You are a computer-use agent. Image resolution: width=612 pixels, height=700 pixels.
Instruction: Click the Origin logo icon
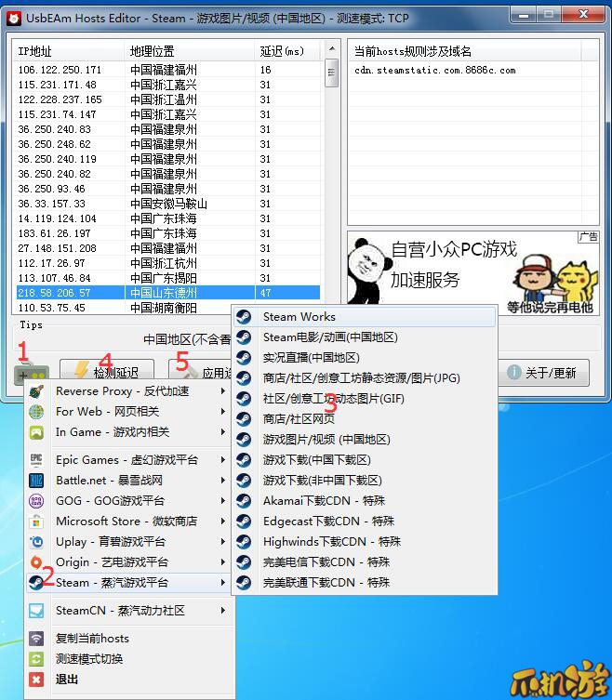pyautogui.click(x=36, y=562)
